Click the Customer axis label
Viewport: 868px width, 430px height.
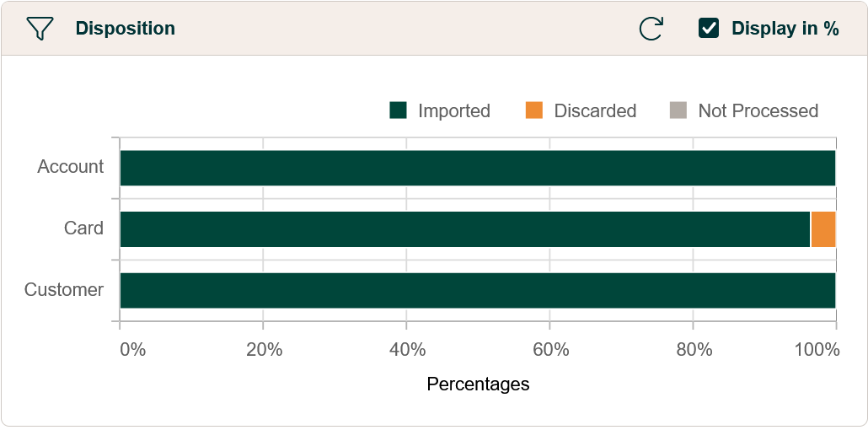pyautogui.click(x=64, y=290)
